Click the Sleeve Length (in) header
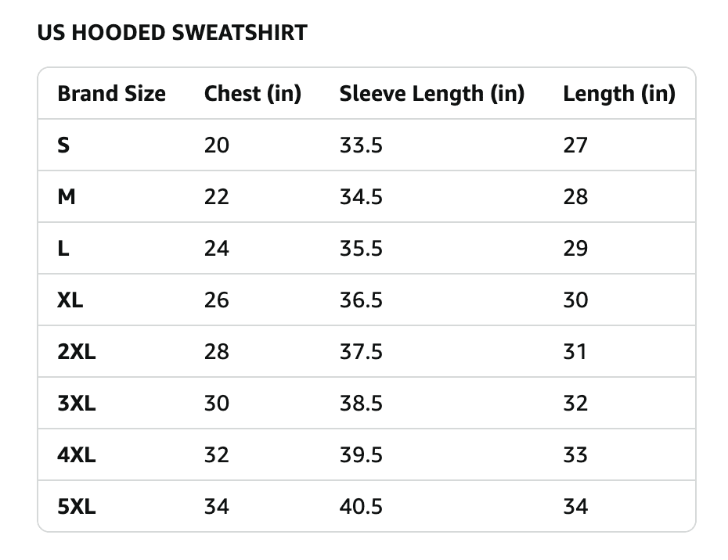The width and height of the screenshot is (728, 560). pos(431,94)
